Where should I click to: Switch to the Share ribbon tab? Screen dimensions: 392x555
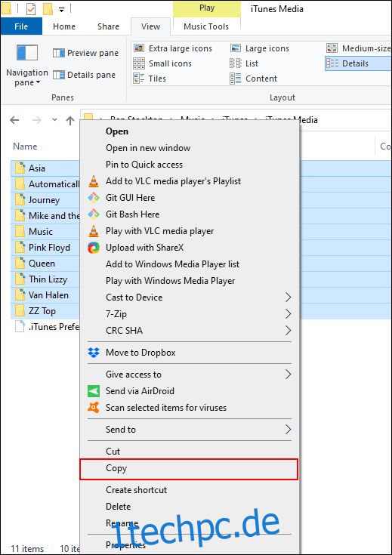coord(108,26)
